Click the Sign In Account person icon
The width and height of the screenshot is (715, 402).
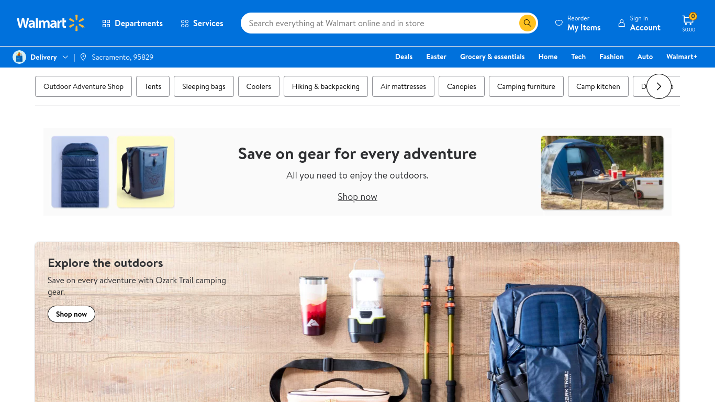(622, 23)
